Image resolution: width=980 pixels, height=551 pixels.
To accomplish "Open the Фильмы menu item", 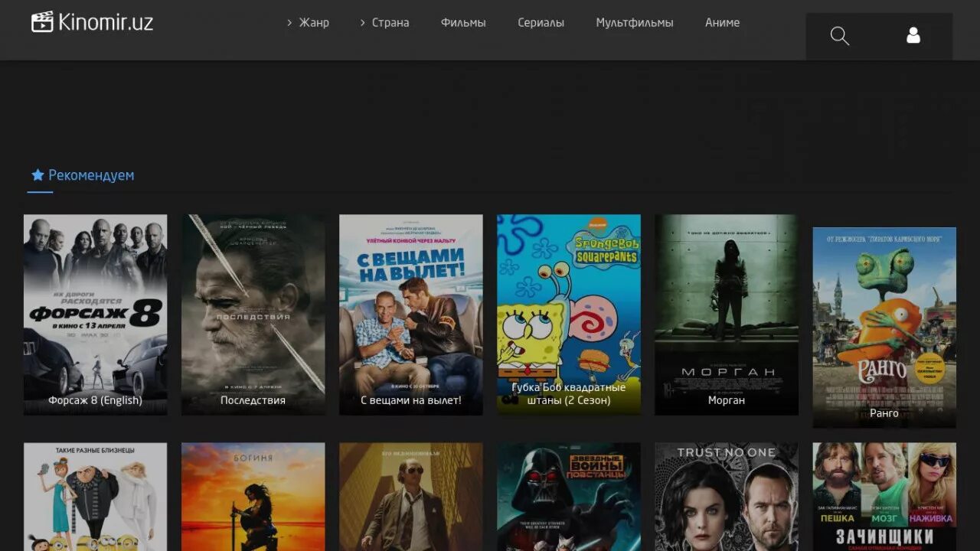I will point(463,23).
